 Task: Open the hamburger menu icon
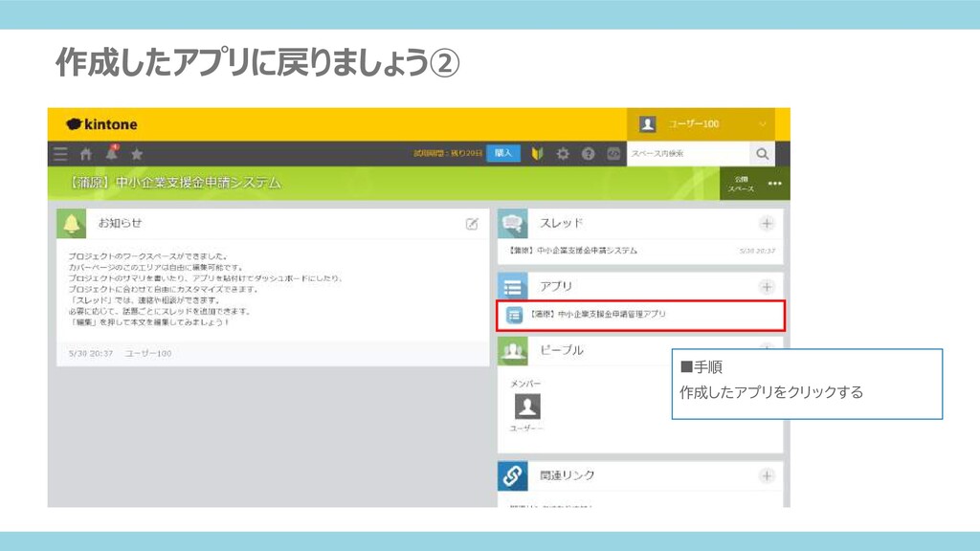(x=60, y=154)
